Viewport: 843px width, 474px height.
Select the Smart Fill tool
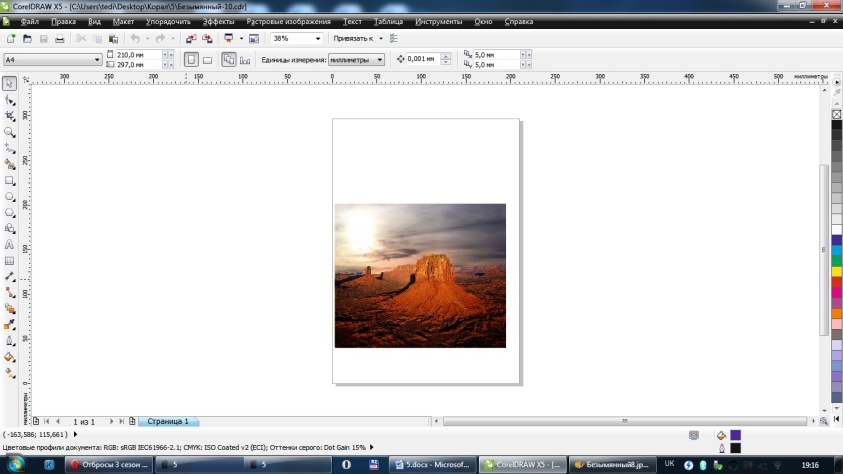click(9, 164)
